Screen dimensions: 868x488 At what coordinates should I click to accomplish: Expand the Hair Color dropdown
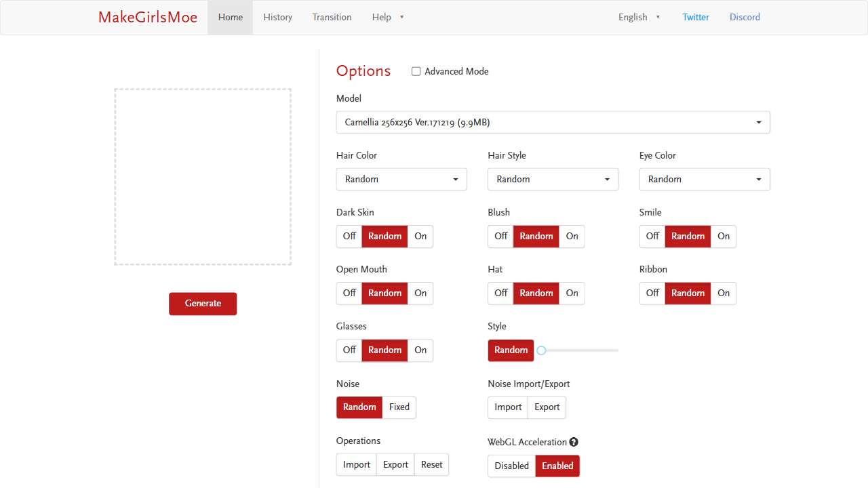point(401,180)
